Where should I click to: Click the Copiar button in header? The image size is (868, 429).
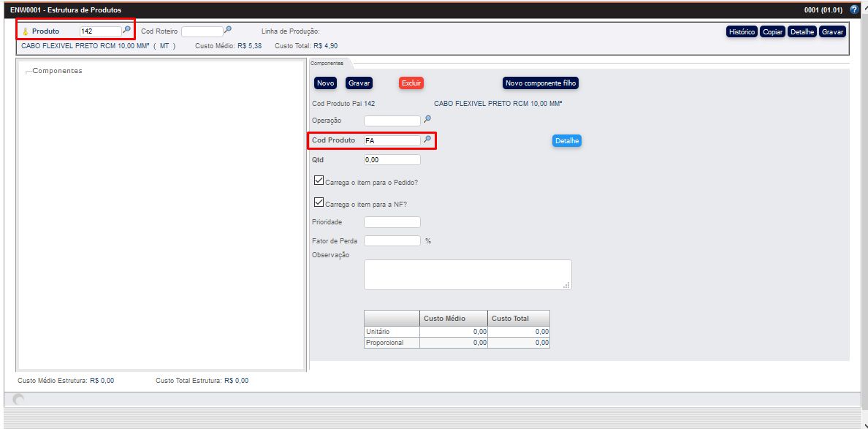tap(772, 32)
